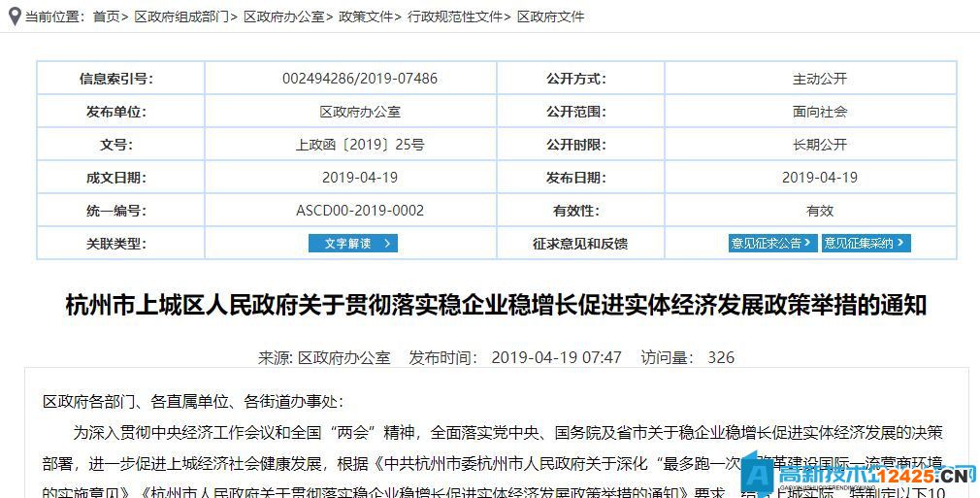Click the 访问量 326 counter

tap(688, 358)
